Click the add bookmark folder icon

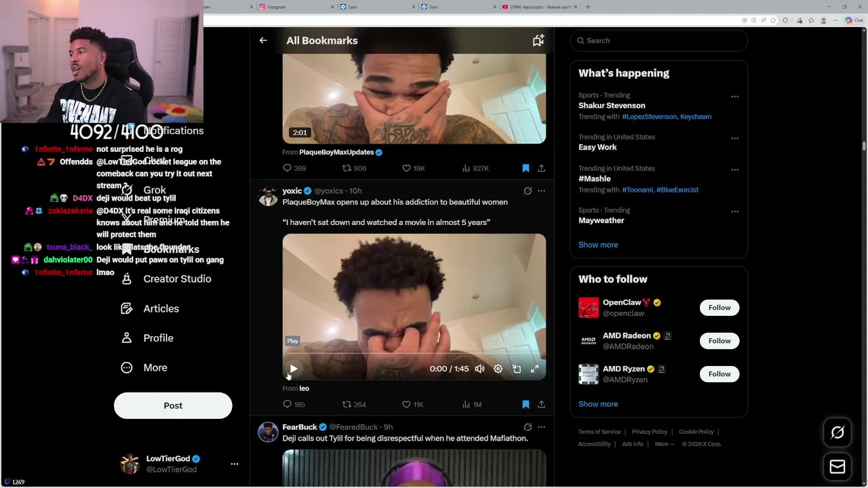pyautogui.click(x=538, y=41)
